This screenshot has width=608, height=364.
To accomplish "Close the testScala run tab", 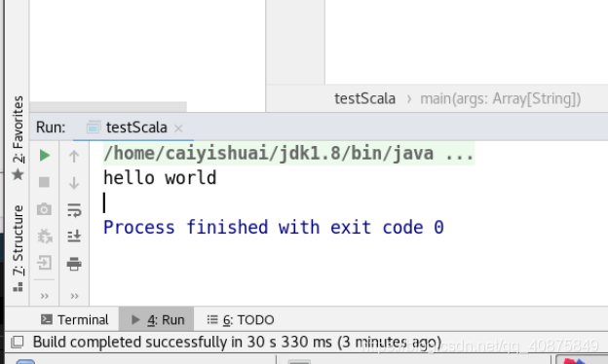I will [178, 128].
